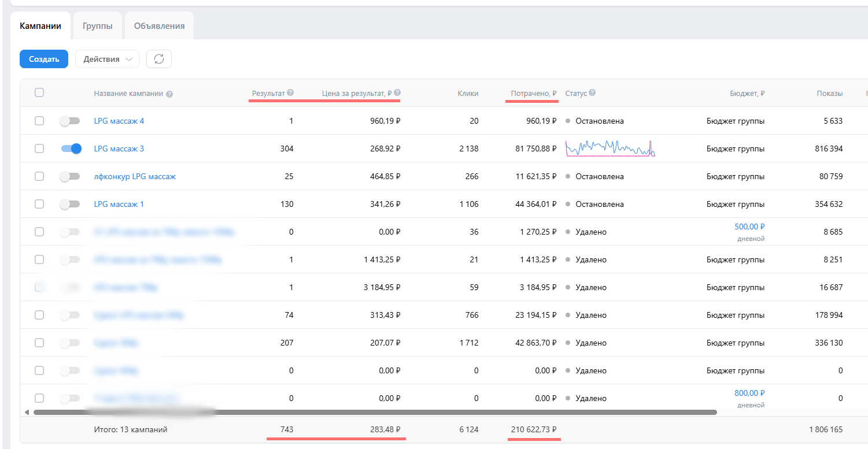Select the checkbox for лфконкур LPG массаж
Screen dimensions: 868x449
(39, 176)
